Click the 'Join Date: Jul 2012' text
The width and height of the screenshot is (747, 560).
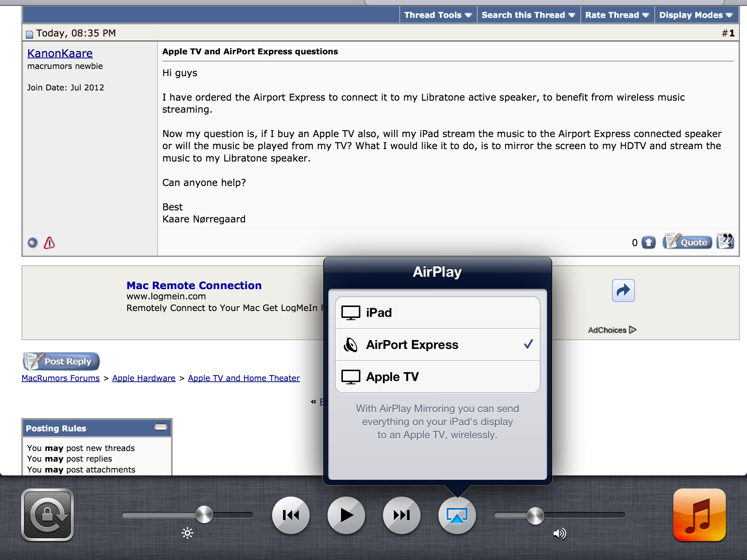pos(66,87)
